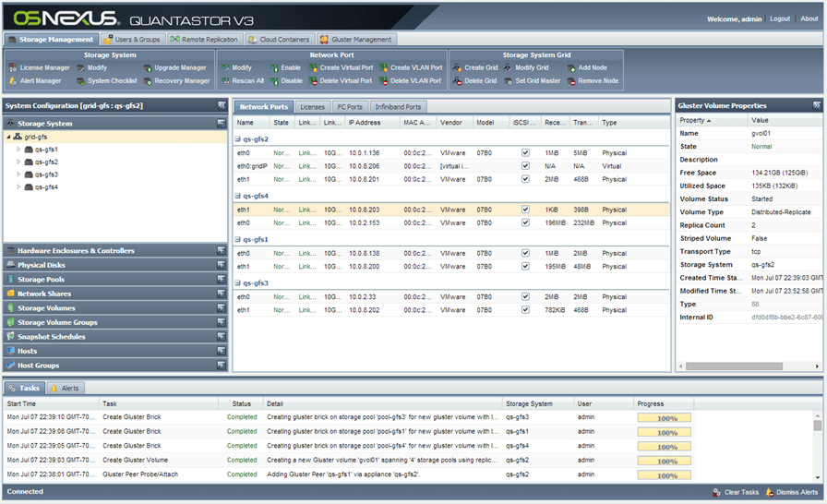This screenshot has height=504, width=827.
Task: Launch the Upgrade Manager
Action: point(179,67)
